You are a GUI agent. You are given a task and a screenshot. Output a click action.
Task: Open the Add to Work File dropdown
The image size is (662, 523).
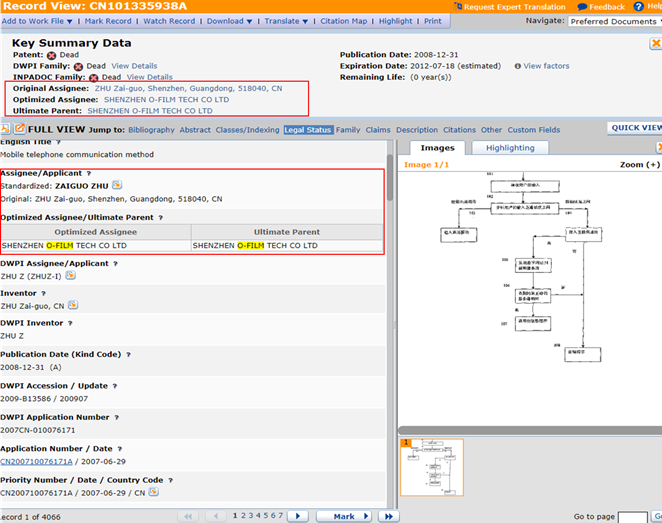point(37,21)
